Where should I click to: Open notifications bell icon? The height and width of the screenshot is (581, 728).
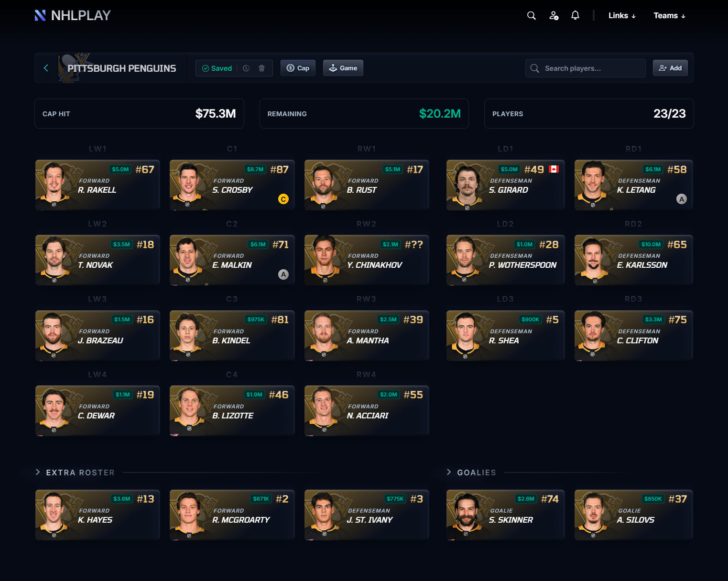pyautogui.click(x=575, y=16)
